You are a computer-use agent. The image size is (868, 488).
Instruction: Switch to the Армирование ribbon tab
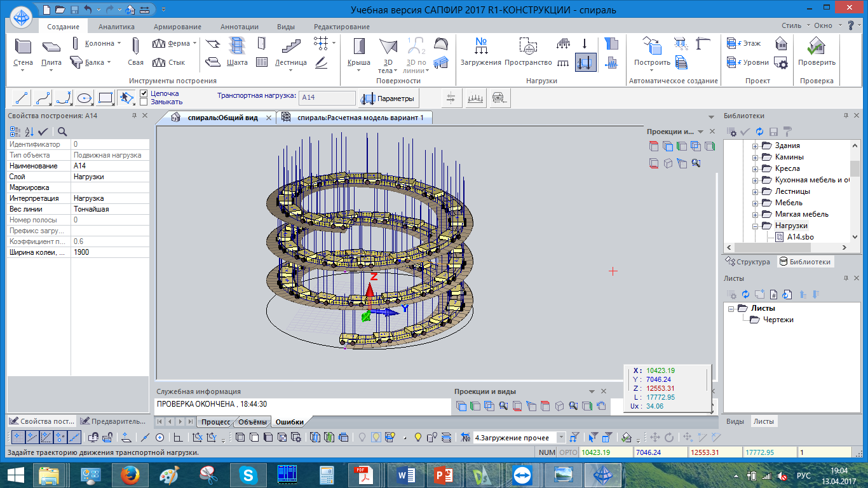[177, 27]
